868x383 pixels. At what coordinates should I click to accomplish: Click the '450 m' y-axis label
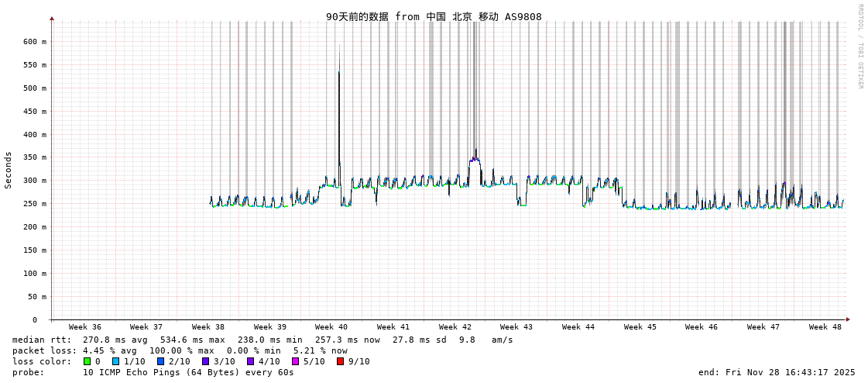click(36, 111)
